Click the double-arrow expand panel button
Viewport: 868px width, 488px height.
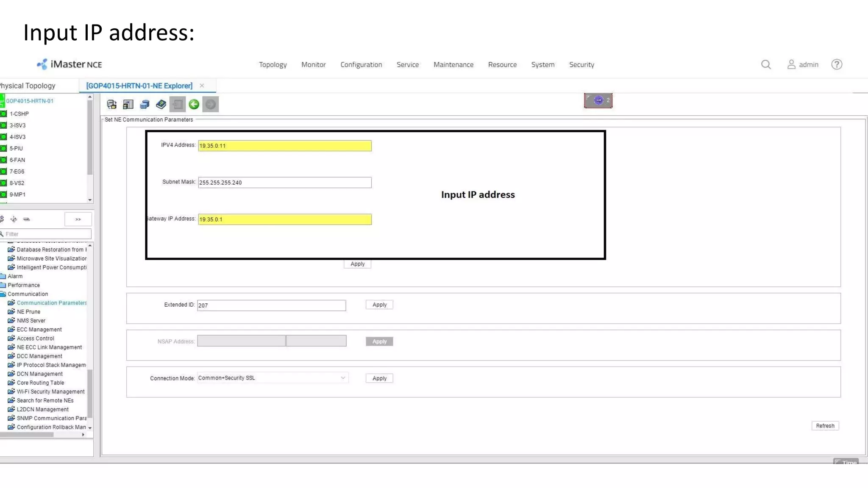78,219
